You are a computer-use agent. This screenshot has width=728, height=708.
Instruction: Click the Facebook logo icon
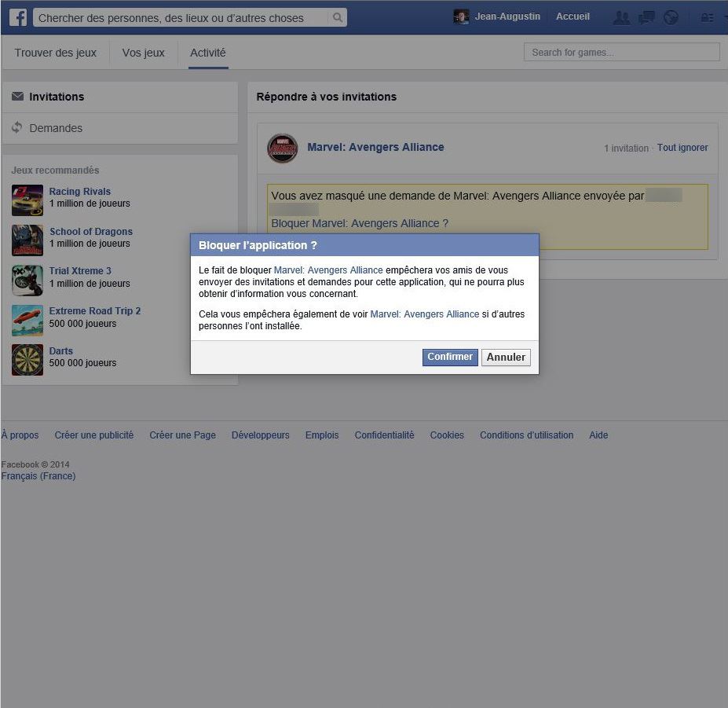point(18,17)
